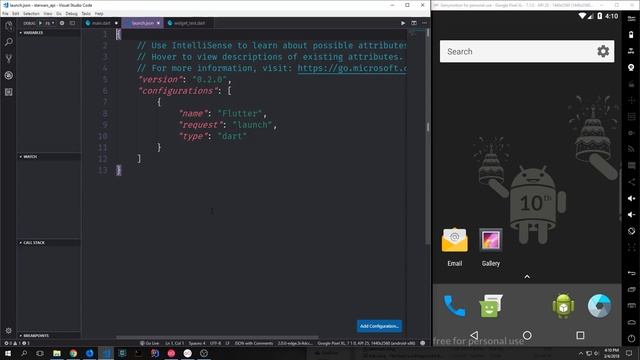Click the run icon at editor top-right
This screenshot has width=640, height=360.
click(403, 23)
